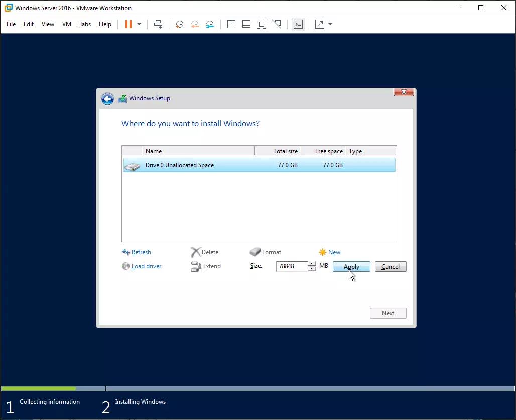Open the Edit menu
Viewport: 516px width, 420px height.
pos(29,24)
